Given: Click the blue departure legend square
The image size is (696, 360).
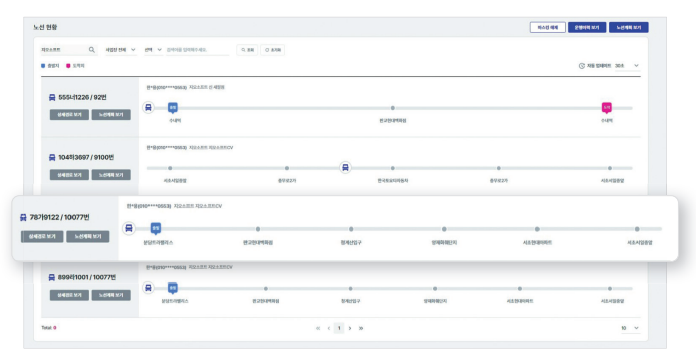Looking at the screenshot, I should [43, 66].
